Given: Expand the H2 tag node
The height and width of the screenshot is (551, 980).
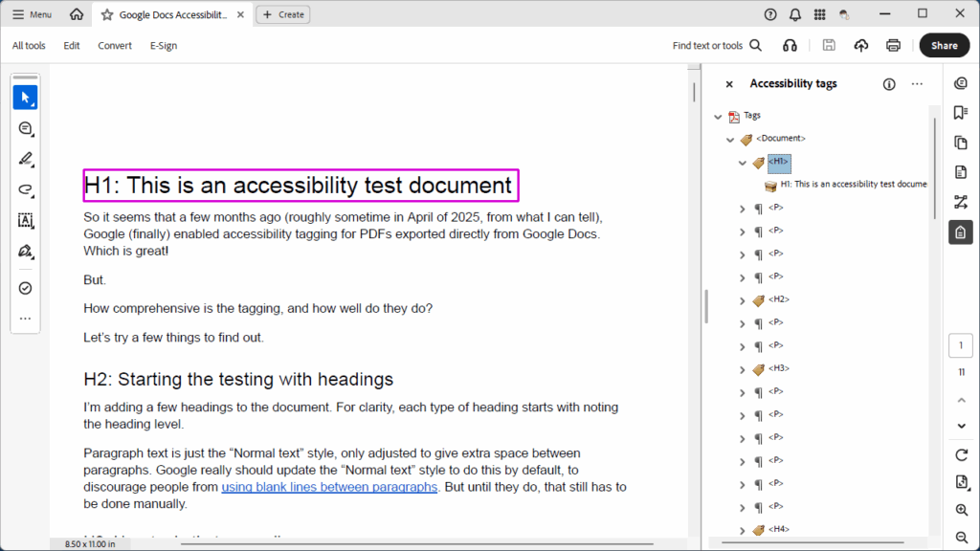Looking at the screenshot, I should point(743,301).
